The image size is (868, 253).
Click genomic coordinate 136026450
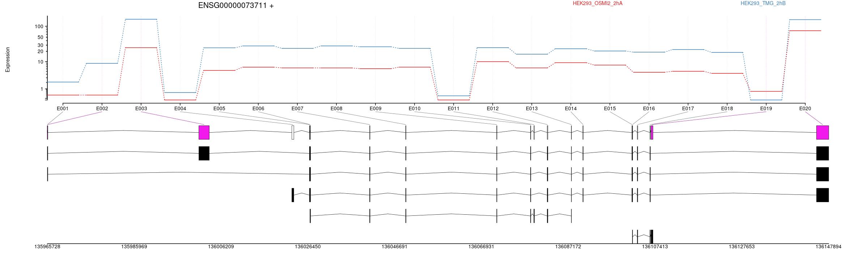coord(308,247)
